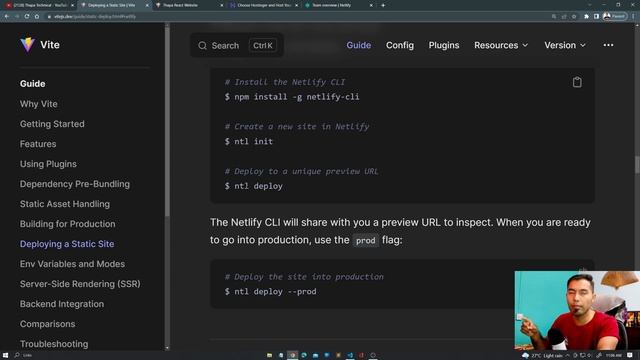Open the three-dots extra menu
This screenshot has height=360, width=640.
point(608,45)
